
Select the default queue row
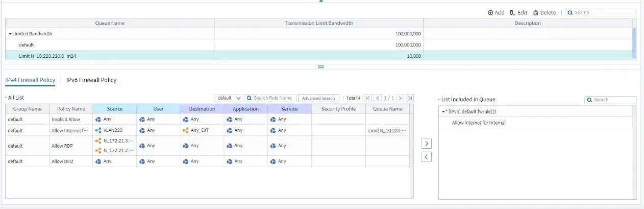click(318, 44)
